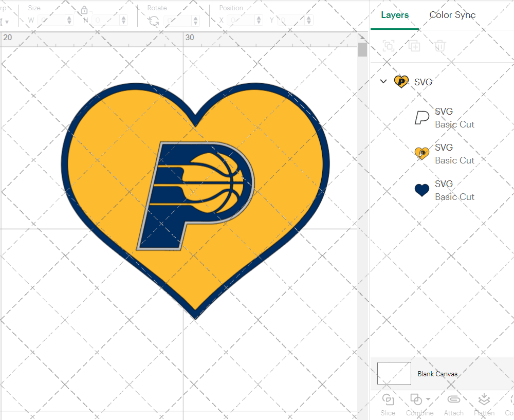
Task: Click the P outline layer thumbnail
Action: (422, 118)
